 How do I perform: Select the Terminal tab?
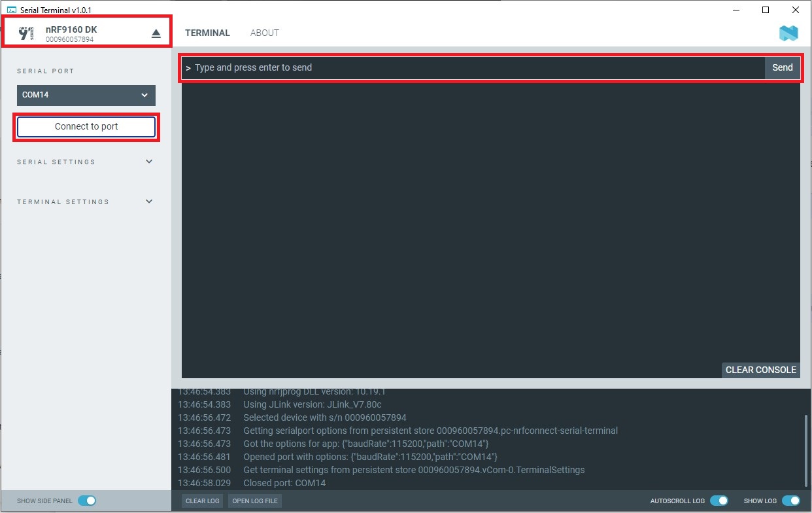[207, 33]
